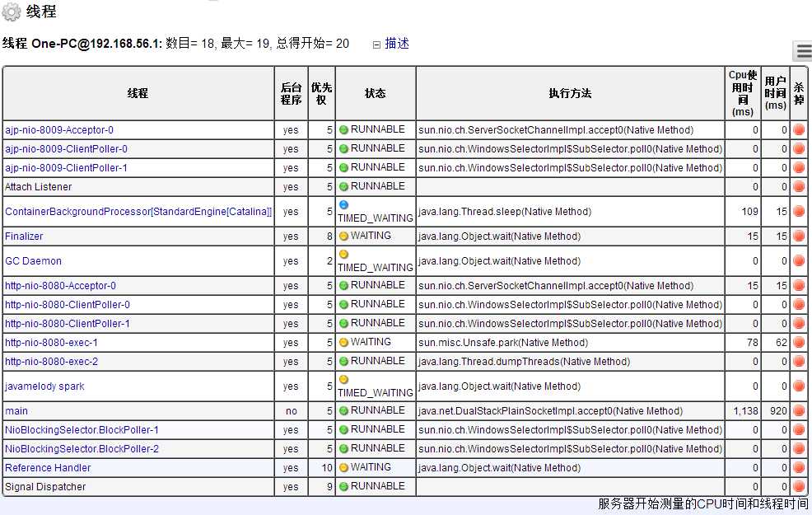Sort by the 执行方法 column header
This screenshot has height=515, width=812.
pyautogui.click(x=570, y=93)
